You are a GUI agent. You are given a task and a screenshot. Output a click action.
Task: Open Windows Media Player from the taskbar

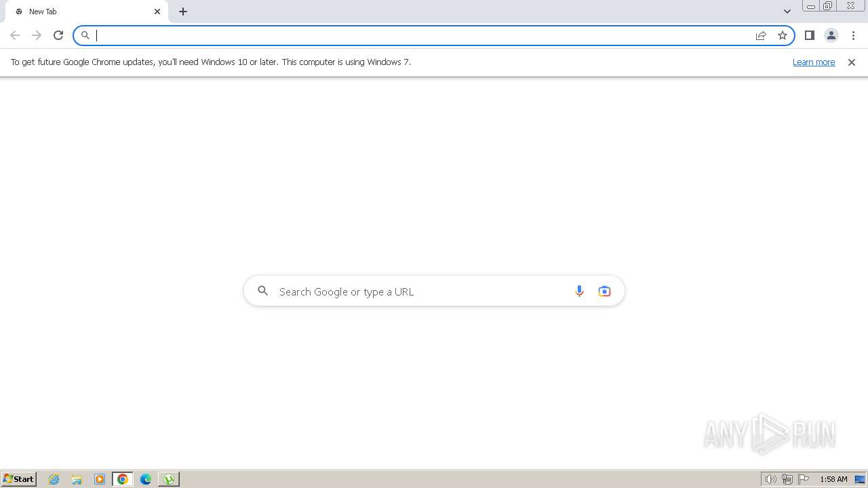pos(100,479)
